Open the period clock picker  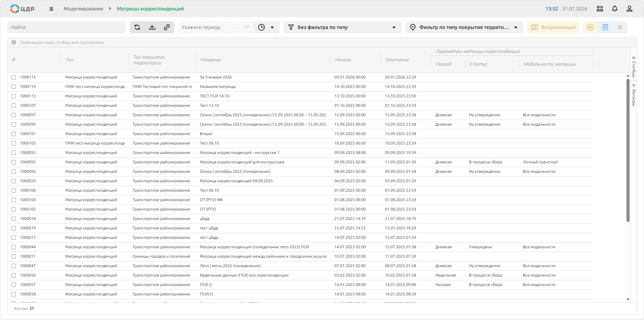point(261,27)
